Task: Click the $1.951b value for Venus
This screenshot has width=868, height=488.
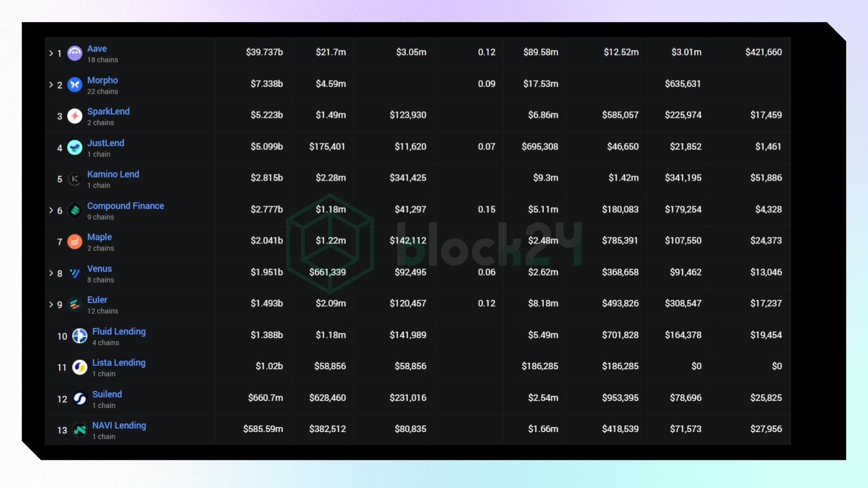Action: 267,272
